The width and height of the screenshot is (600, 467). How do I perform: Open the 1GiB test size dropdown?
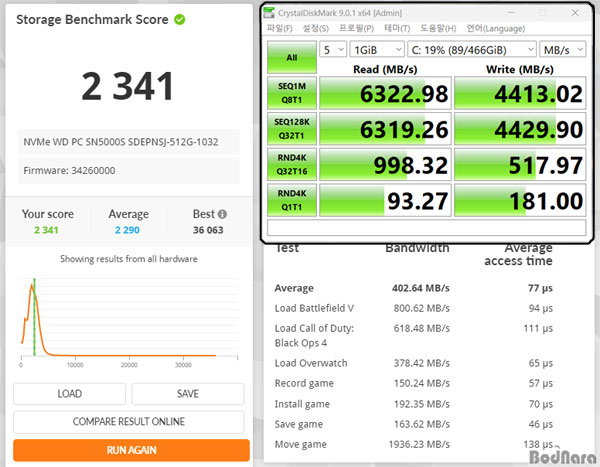point(378,48)
